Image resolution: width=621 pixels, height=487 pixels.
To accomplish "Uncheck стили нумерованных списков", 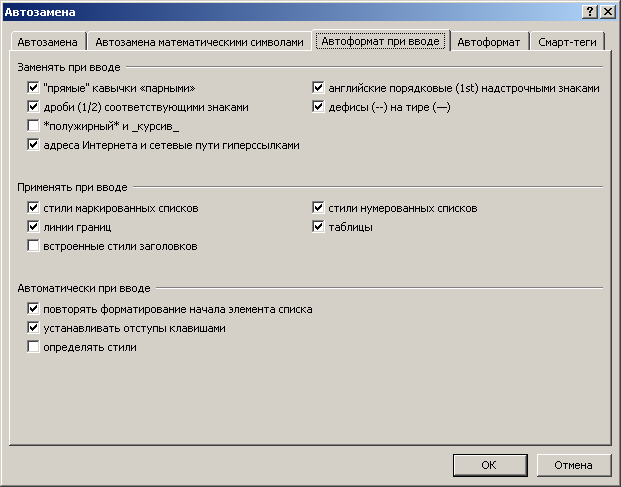I will pyautogui.click(x=318, y=207).
